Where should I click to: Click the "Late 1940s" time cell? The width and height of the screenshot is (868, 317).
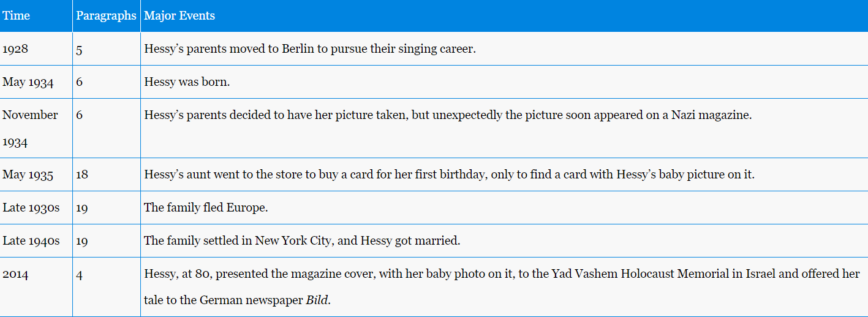tap(31, 241)
